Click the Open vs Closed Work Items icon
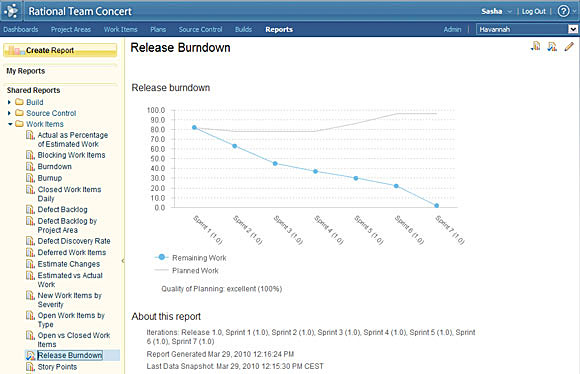Viewport: 580px width, 374px height. tap(30, 335)
